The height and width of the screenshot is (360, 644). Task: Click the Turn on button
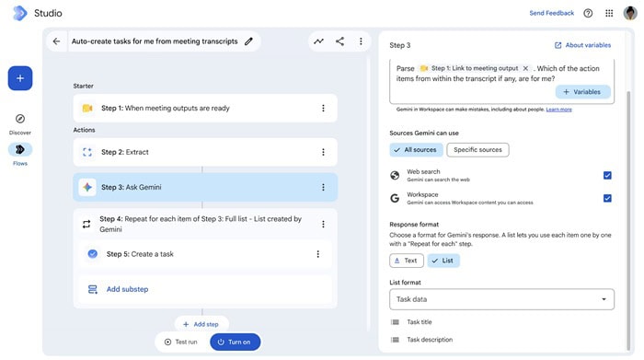point(235,342)
